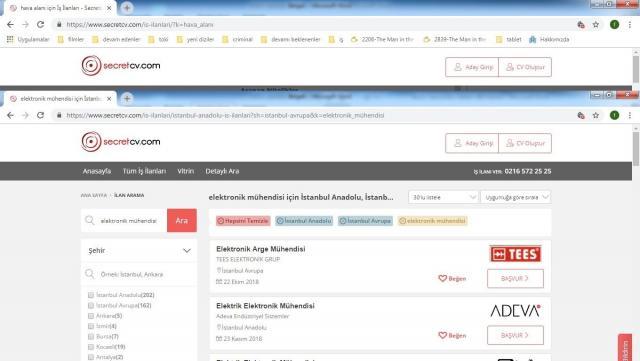
Task: Open the green profile avatar in the front window
Action: point(614,116)
